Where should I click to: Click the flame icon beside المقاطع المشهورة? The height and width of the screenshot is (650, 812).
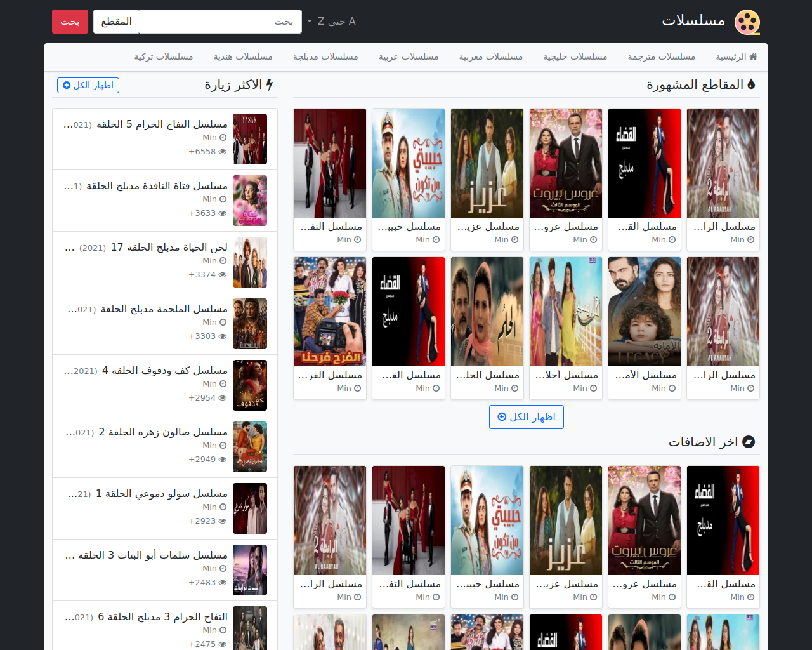coord(751,84)
